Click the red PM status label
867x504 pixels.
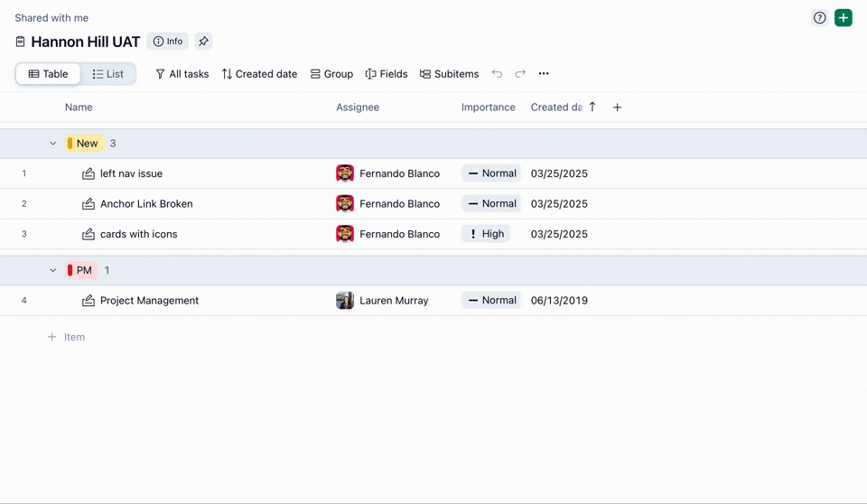80,271
